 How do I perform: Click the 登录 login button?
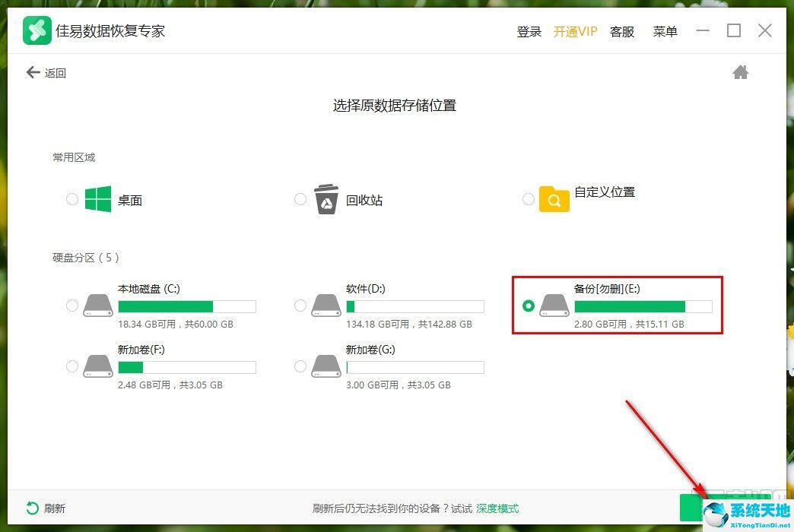[x=529, y=32]
